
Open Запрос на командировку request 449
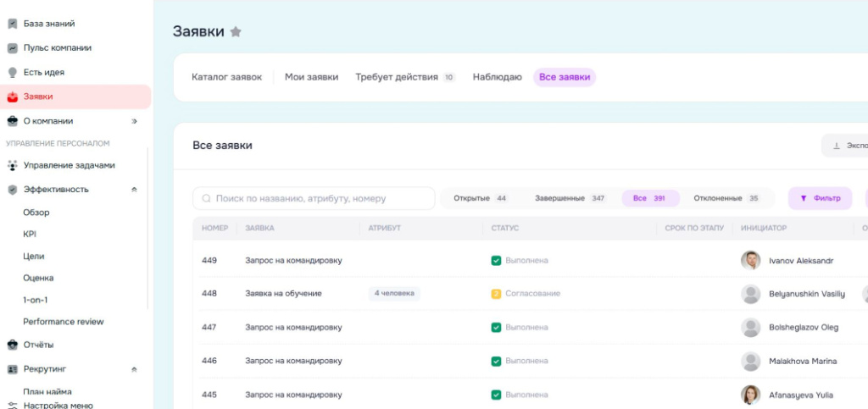pyautogui.click(x=293, y=260)
